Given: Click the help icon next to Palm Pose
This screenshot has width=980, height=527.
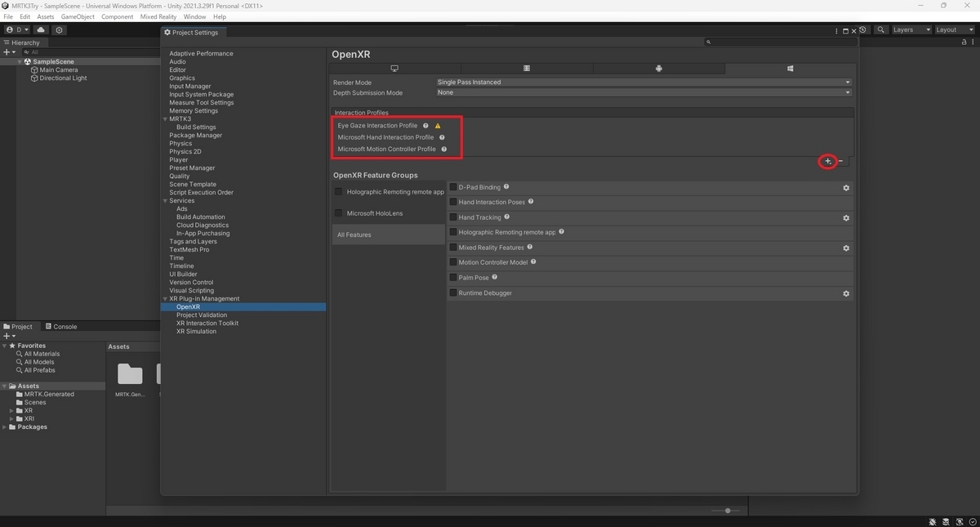Looking at the screenshot, I should pyautogui.click(x=495, y=277).
